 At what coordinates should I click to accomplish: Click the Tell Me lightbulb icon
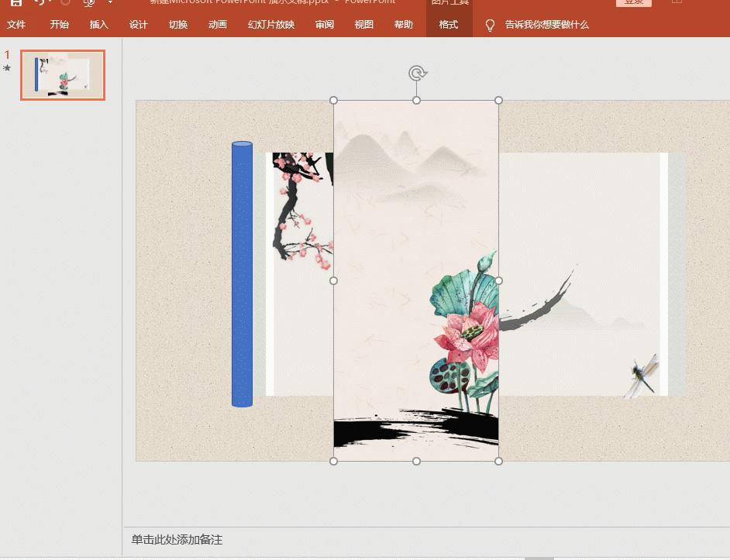tap(490, 25)
